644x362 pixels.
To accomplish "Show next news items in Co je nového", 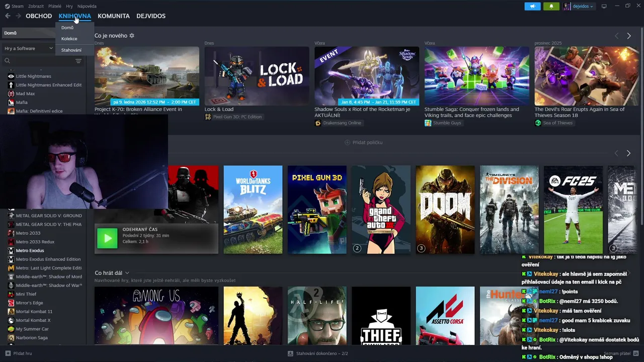I will (x=628, y=36).
